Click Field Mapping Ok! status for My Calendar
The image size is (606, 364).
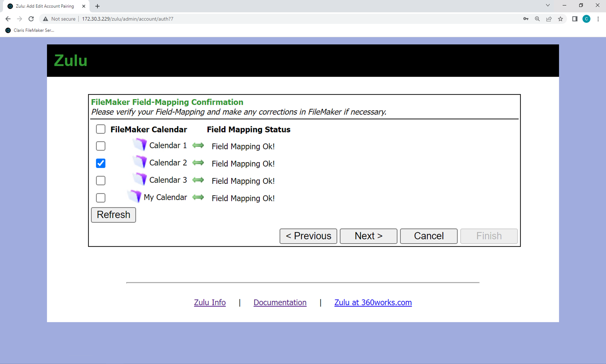(243, 198)
